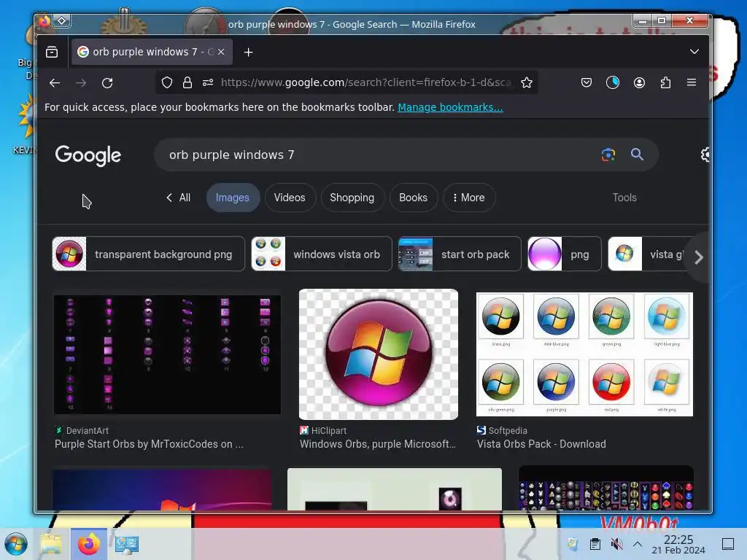Toggle the muted volume tray icon
The height and width of the screenshot is (560, 747).
[616, 544]
